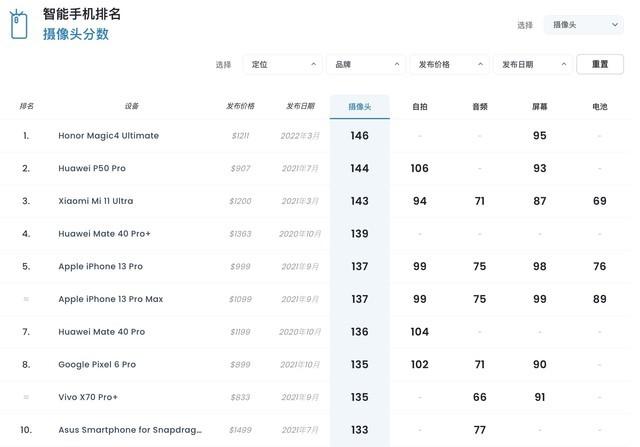Click battery score 76 for iPhone 13 Pro
640x447 pixels.
[600, 266]
